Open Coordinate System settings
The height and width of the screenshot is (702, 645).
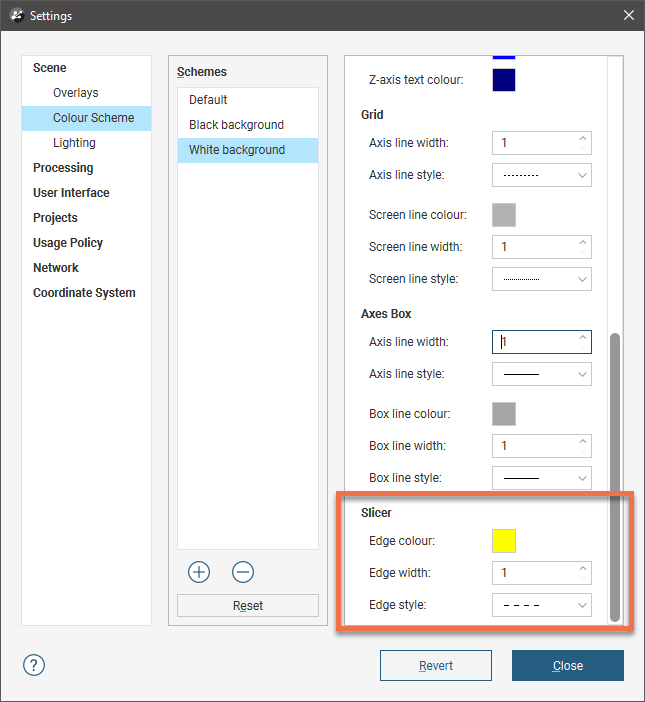coord(84,293)
